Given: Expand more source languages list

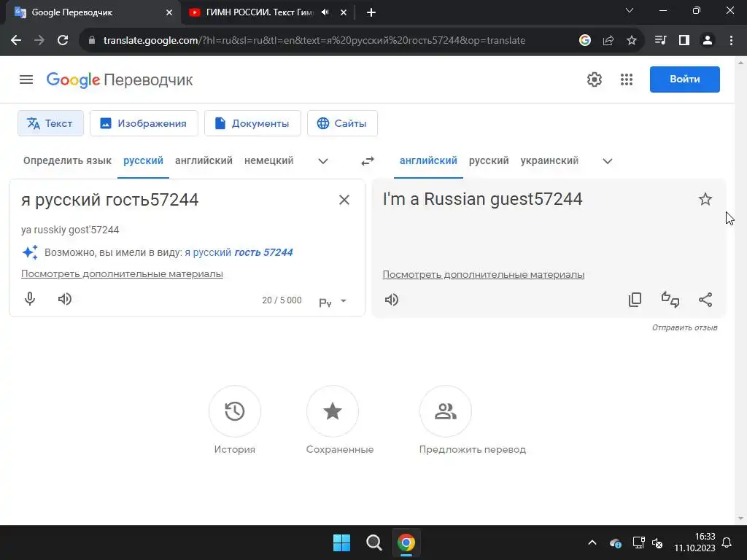Looking at the screenshot, I should (323, 161).
